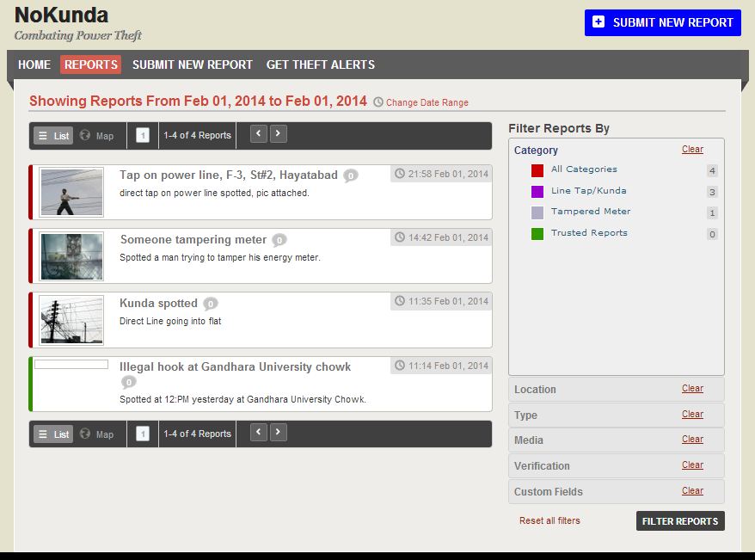This screenshot has width=755, height=560.
Task: Click the top list view hamburger icon
Action: click(43, 136)
